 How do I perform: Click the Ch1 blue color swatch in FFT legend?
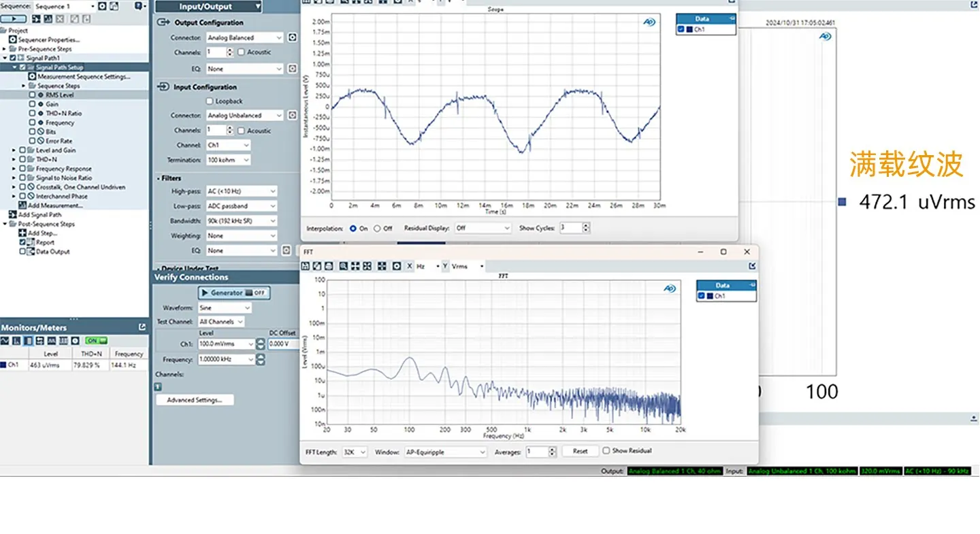tap(709, 296)
